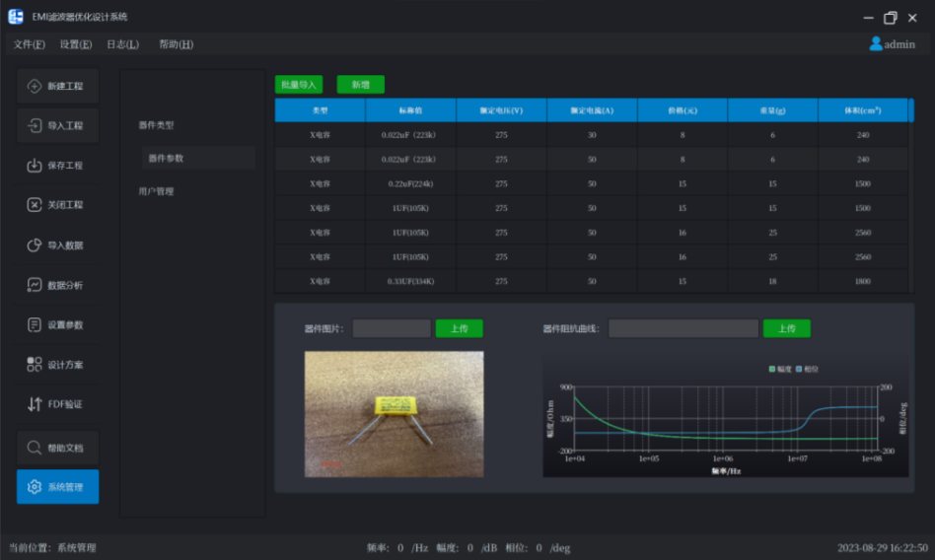Click the EMI application logo icon
The width and height of the screenshot is (935, 560).
pos(16,17)
